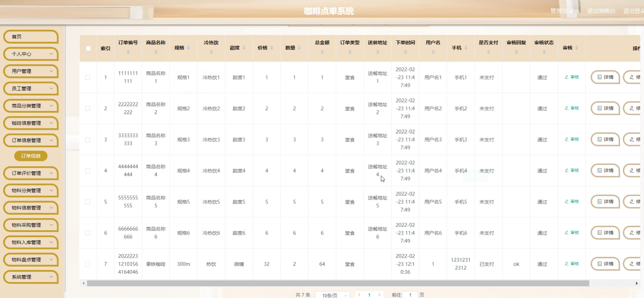The image size is (644, 298).
Task: Check the row for 用户名2
Action: (88, 108)
